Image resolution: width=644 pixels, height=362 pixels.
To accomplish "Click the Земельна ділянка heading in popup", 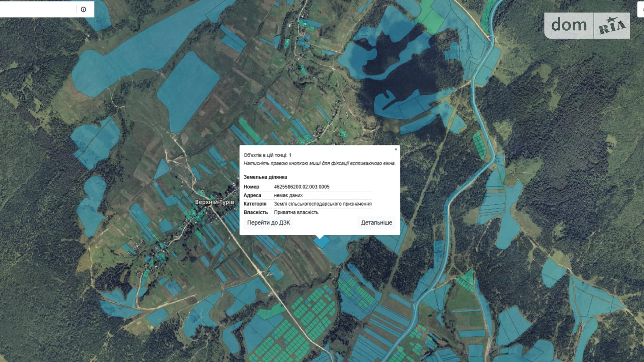I will [x=265, y=177].
